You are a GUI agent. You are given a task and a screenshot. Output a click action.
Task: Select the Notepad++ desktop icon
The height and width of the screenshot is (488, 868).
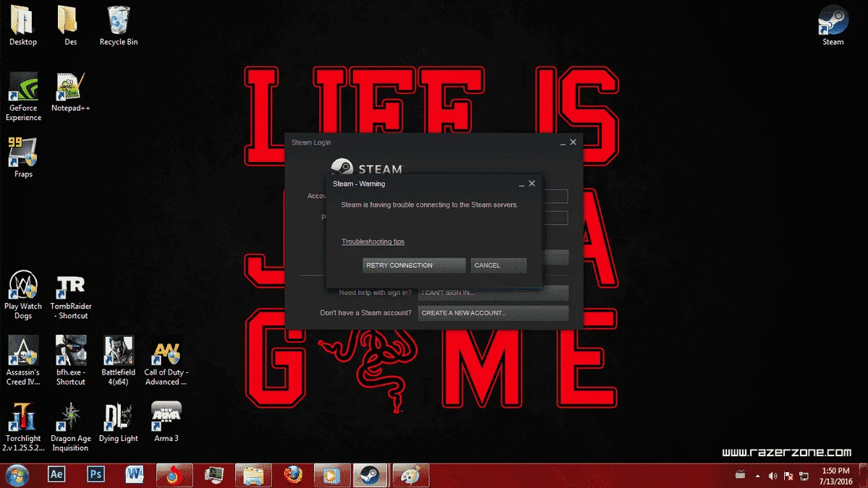[71, 92]
